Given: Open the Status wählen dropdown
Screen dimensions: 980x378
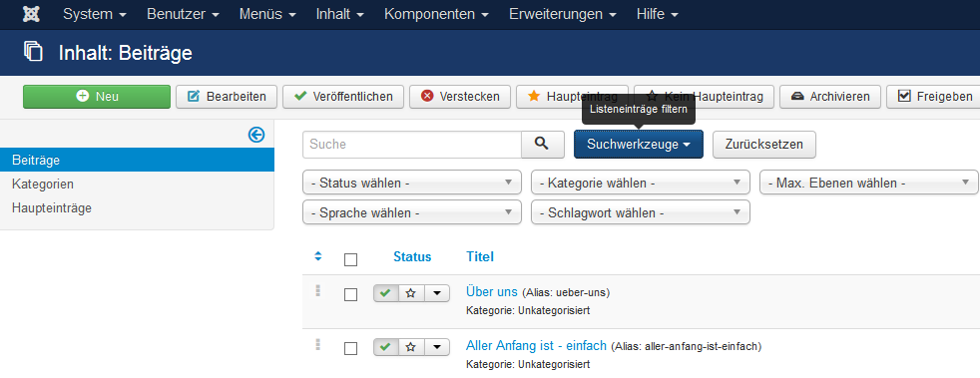Looking at the screenshot, I should point(412,184).
